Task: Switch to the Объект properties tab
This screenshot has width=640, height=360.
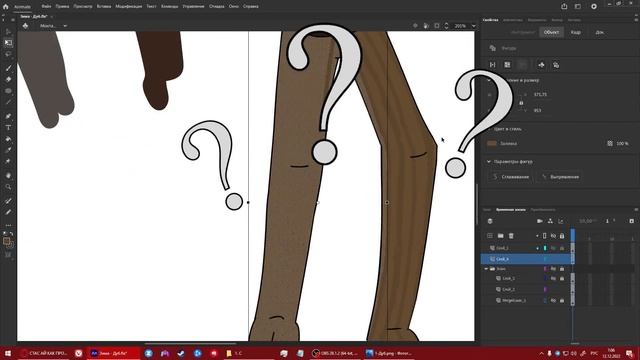Action: [551, 32]
